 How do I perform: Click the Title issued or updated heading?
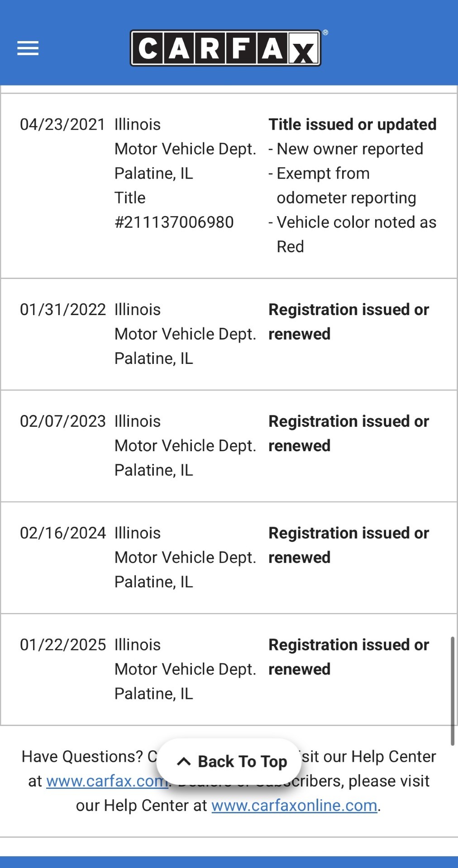point(352,125)
